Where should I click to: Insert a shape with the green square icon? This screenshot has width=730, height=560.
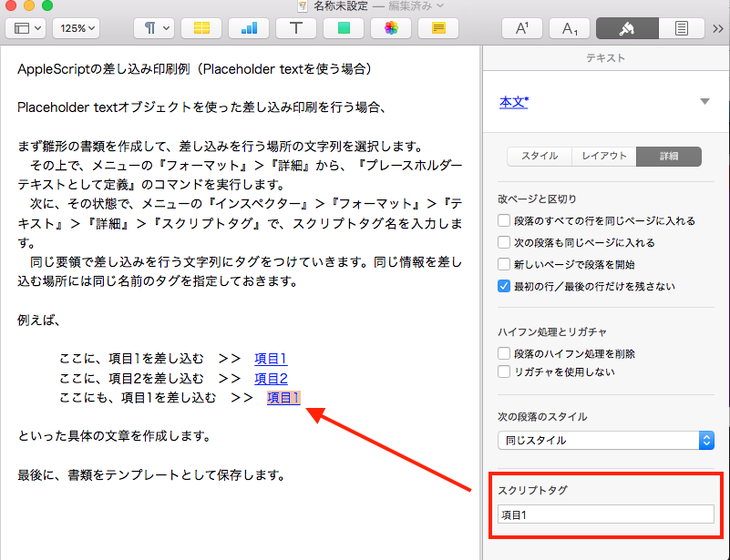click(x=344, y=28)
